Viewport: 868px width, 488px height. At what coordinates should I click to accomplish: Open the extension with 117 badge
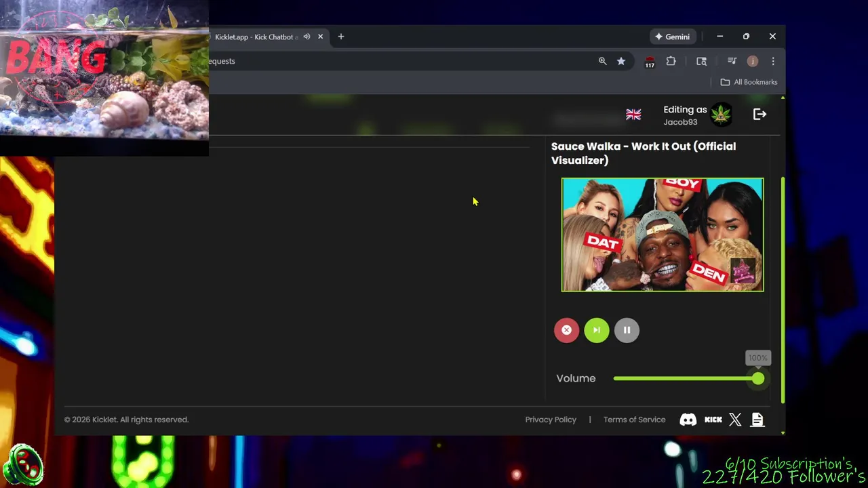pyautogui.click(x=650, y=62)
